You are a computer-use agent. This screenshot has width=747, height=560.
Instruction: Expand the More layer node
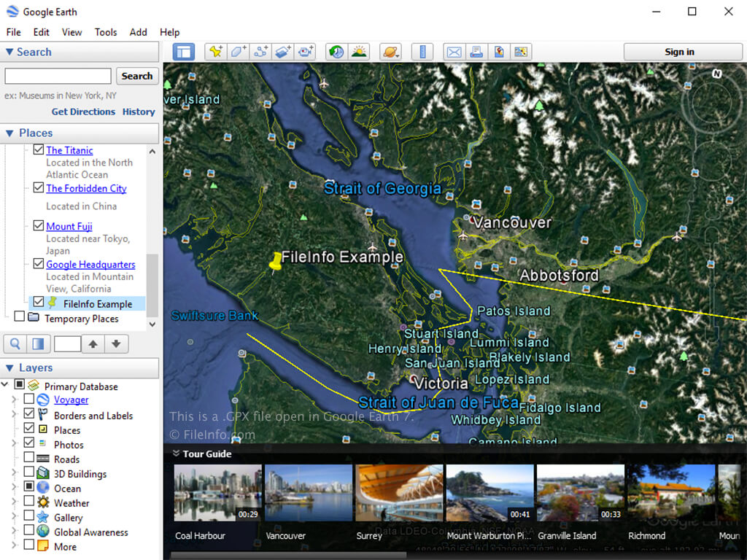pyautogui.click(x=15, y=545)
